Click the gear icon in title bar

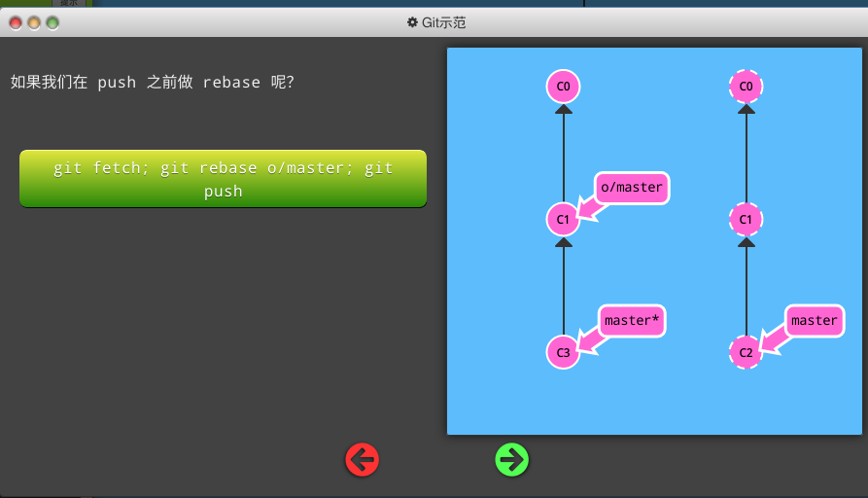(412, 22)
